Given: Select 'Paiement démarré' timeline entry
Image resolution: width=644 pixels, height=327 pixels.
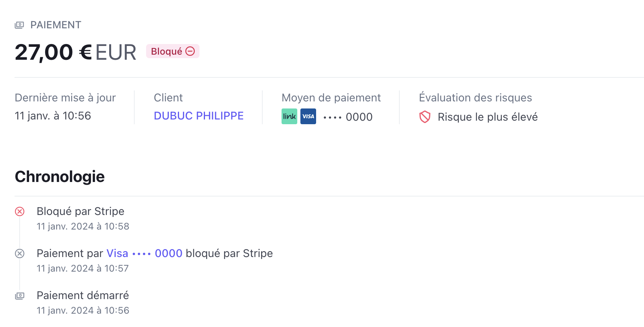Looking at the screenshot, I should (83, 296).
